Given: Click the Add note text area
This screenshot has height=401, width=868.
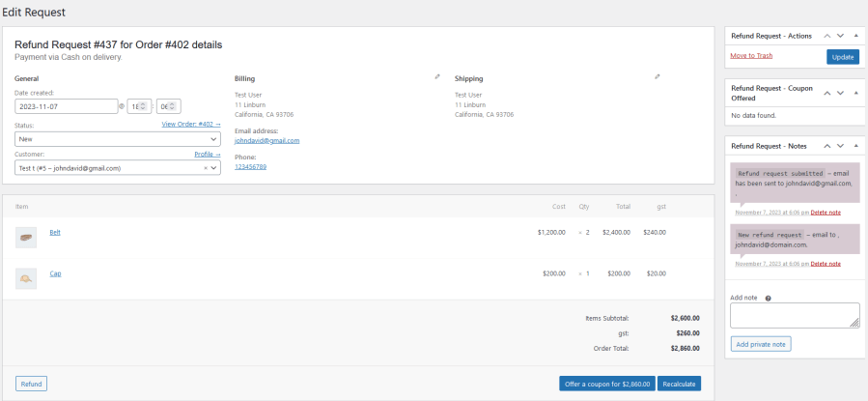Looking at the screenshot, I should click(x=795, y=315).
